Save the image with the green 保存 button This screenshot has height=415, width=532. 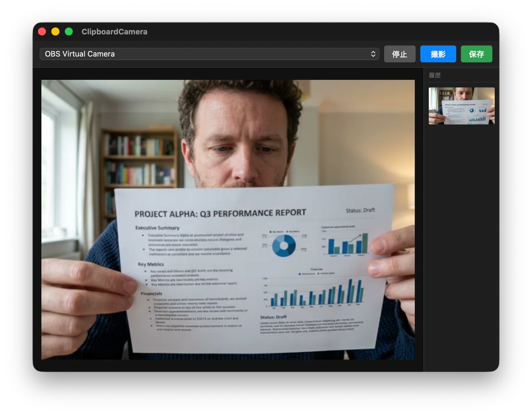click(x=477, y=54)
